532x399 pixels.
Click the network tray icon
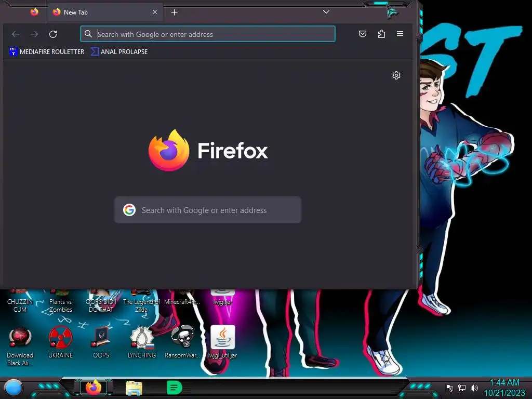[462, 388]
